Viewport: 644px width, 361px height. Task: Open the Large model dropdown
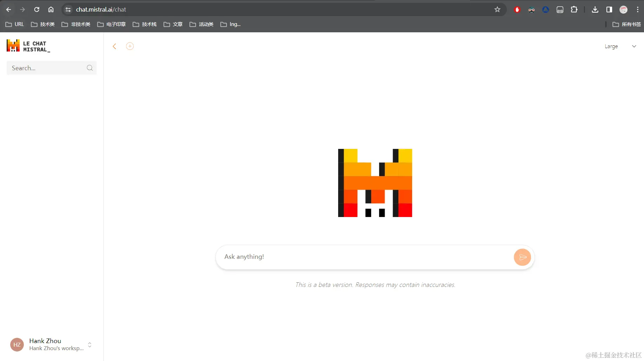(x=620, y=46)
